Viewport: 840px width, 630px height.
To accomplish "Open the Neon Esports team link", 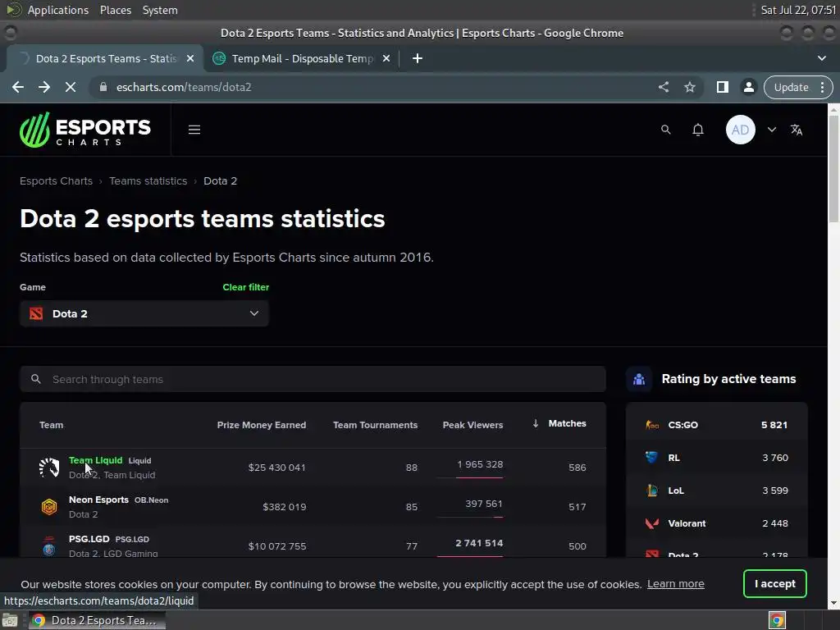I will 98,500.
